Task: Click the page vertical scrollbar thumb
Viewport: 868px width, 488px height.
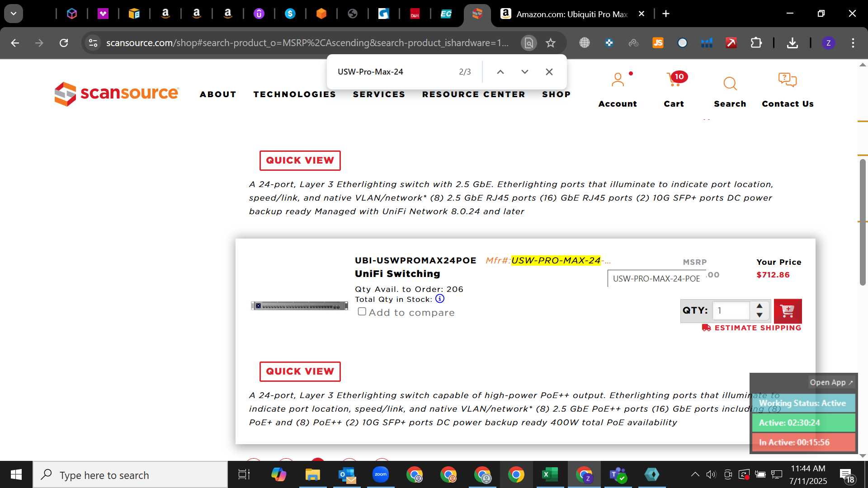Action: tap(863, 222)
